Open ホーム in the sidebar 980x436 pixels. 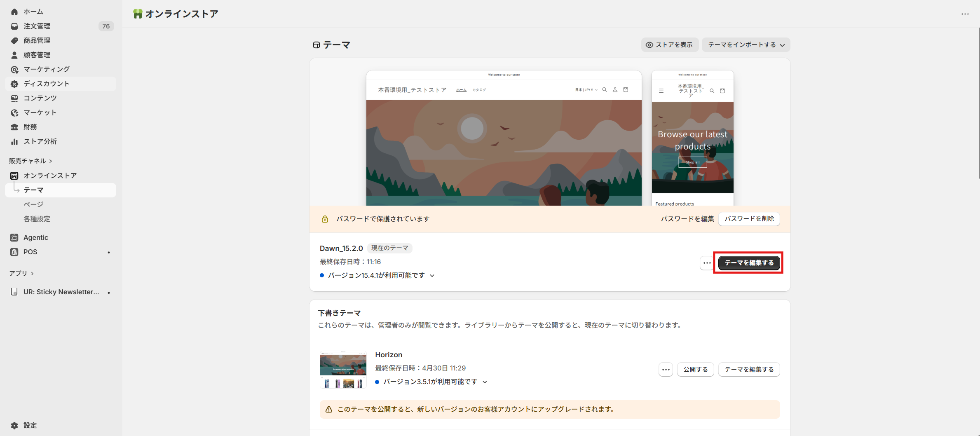61,12
